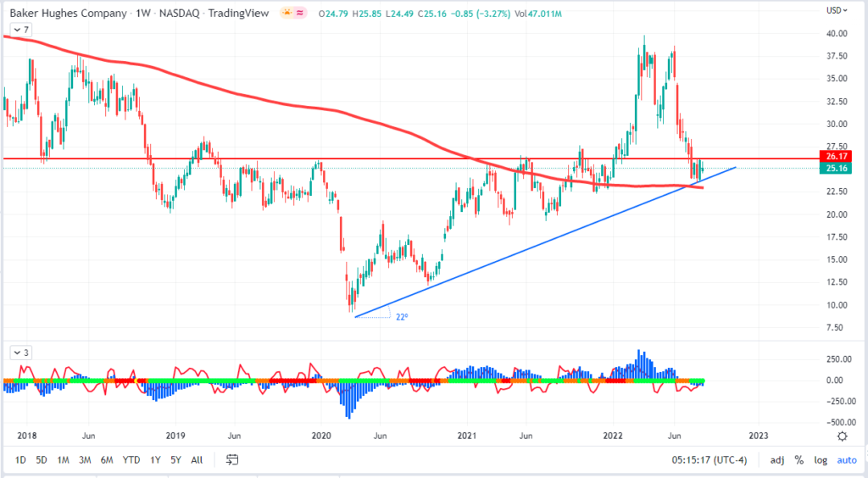The image size is (868, 478).
Task: Toggle percent scale mode
Action: coord(798,459)
